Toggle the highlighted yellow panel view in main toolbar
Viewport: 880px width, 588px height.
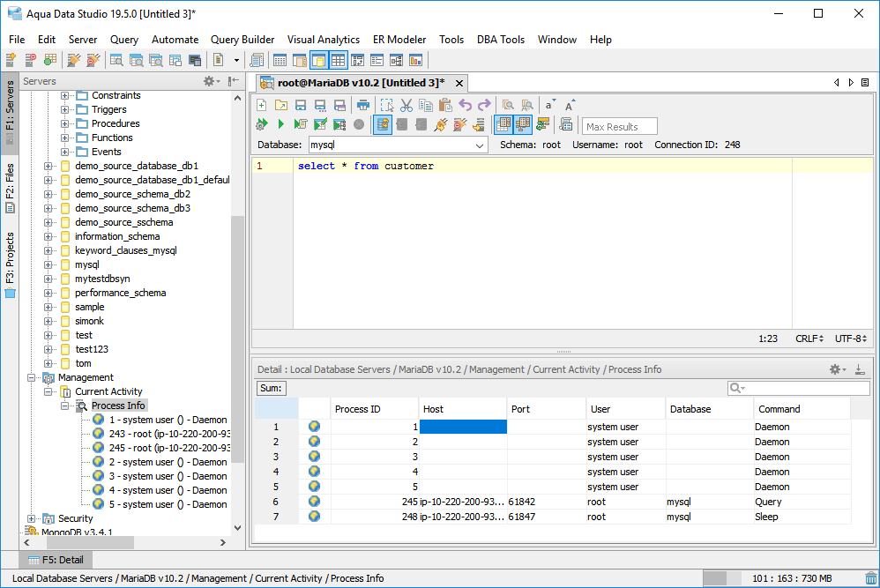tap(319, 59)
